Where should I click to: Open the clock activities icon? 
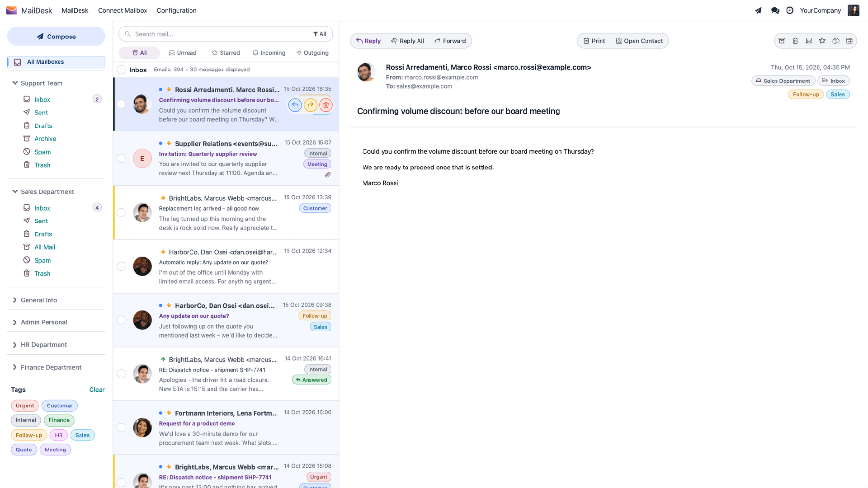tap(790, 10)
